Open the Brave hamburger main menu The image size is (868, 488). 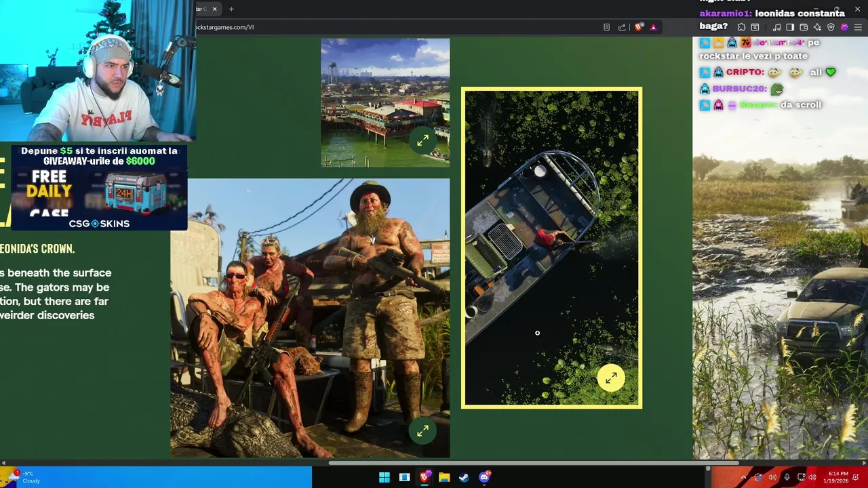click(858, 27)
